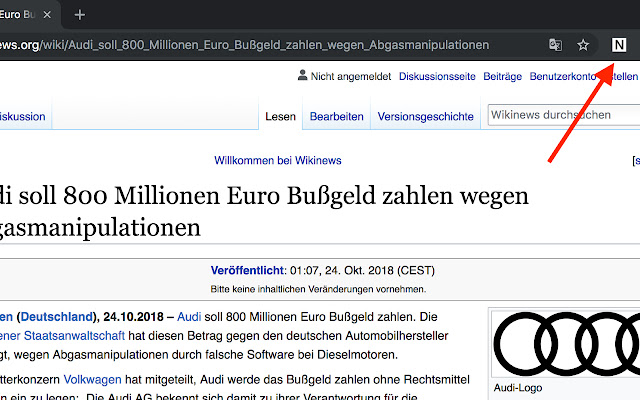Close the current browser tab
Screen dimensions: 640x400
pos(47,15)
